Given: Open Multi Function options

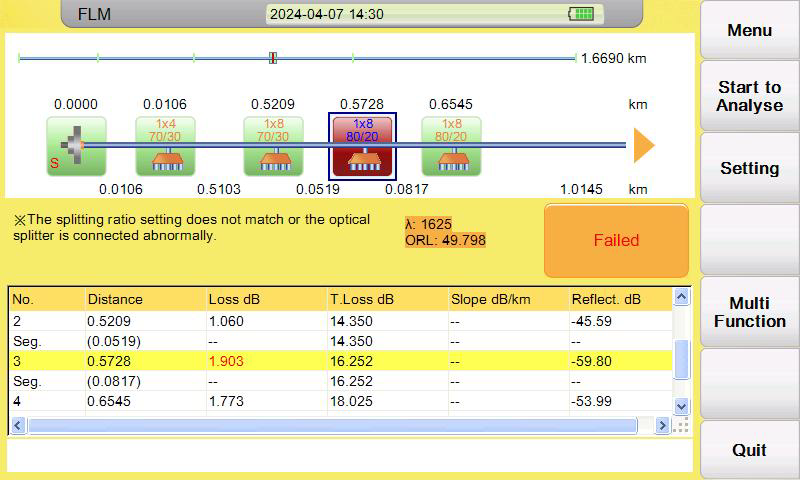Looking at the screenshot, I should coord(749,312).
